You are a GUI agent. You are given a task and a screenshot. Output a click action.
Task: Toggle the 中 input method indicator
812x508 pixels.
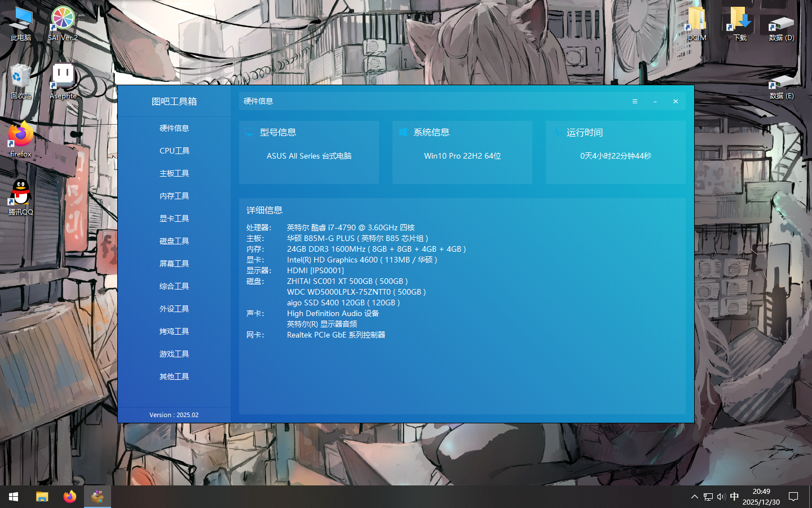(734, 497)
